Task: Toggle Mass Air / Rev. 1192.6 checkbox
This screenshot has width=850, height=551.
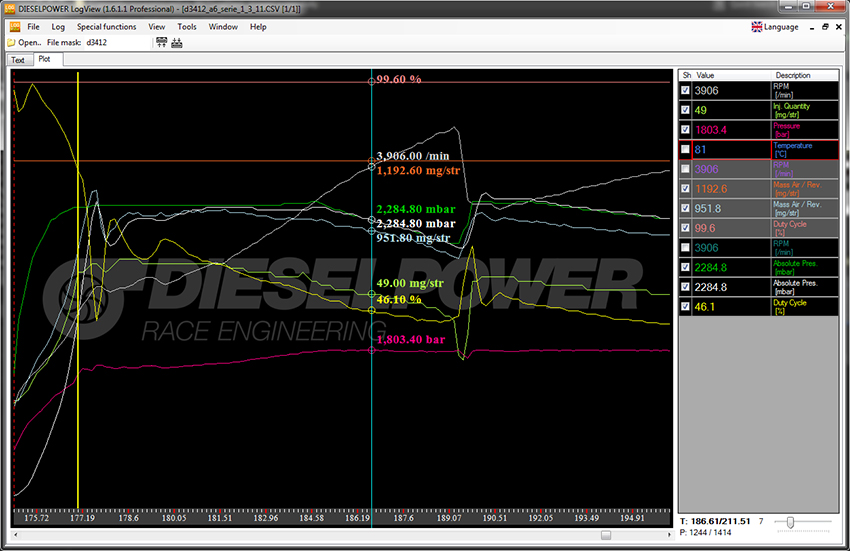Action: coord(685,188)
